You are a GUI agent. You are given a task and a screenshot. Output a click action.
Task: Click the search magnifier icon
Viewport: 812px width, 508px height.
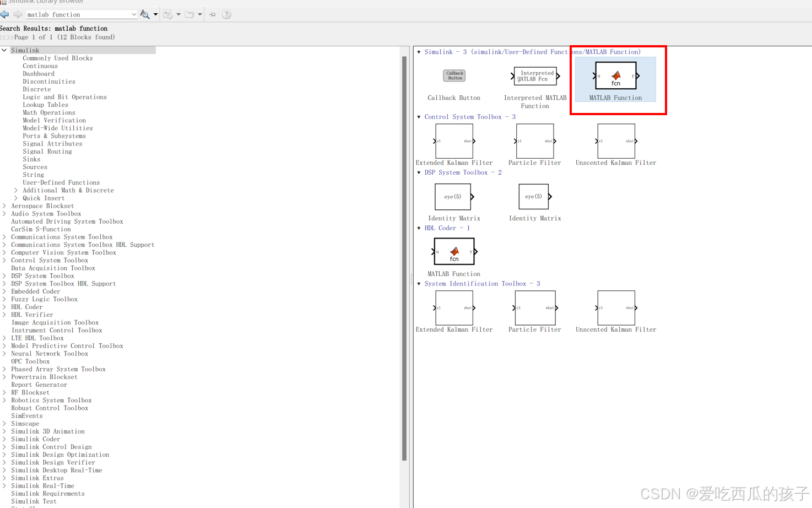145,14
